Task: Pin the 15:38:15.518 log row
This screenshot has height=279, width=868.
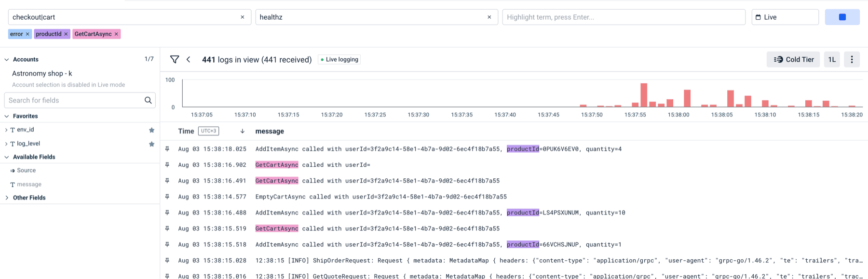Action: point(167,244)
